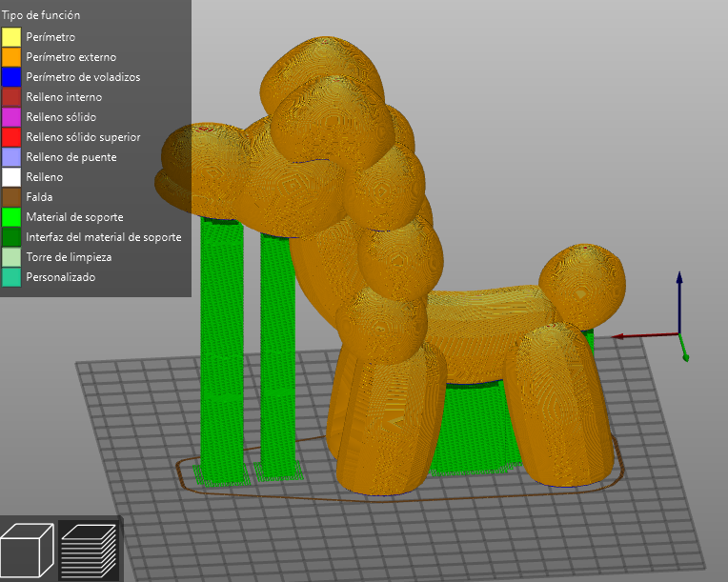The image size is (728, 582).
Task: Click the 'Relleno interno' legend label
Action: coord(64,97)
